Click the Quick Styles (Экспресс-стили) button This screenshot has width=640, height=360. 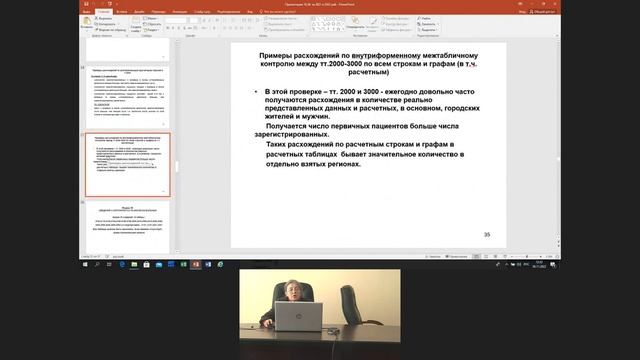point(373,24)
